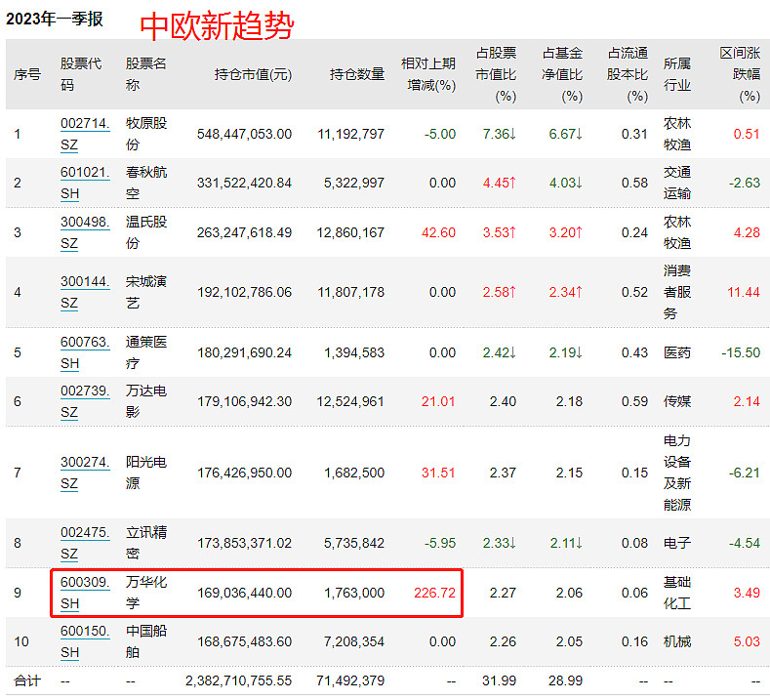Viewport: 770px width, 700px height.
Task: Select stock name 牧原股份
Action: [x=146, y=134]
